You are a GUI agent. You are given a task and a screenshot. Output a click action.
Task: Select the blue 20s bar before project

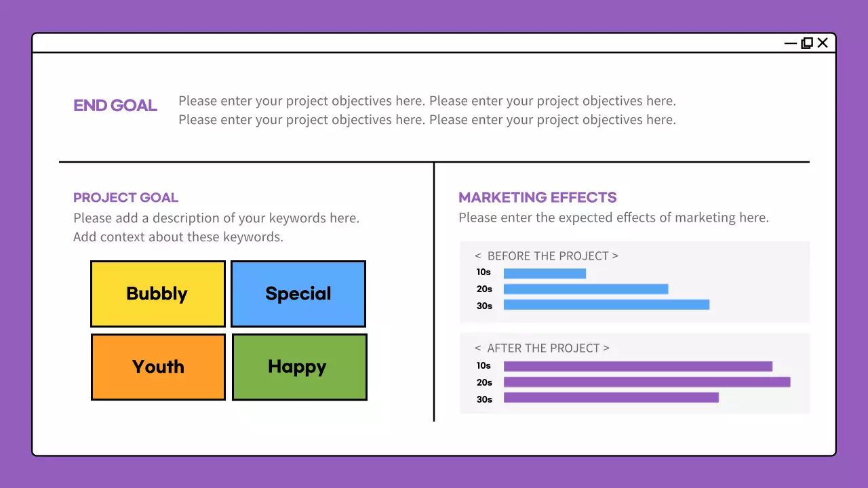(x=586, y=289)
